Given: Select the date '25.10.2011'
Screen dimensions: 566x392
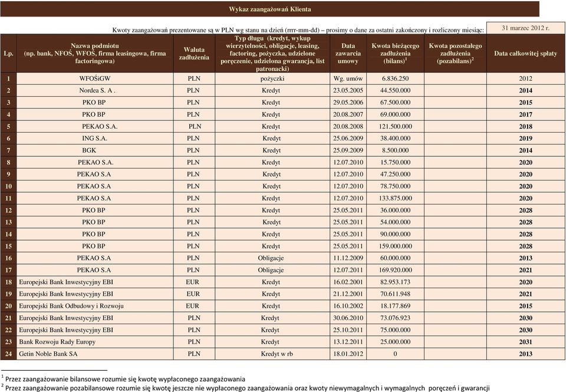Looking at the screenshot, I should [348, 330].
